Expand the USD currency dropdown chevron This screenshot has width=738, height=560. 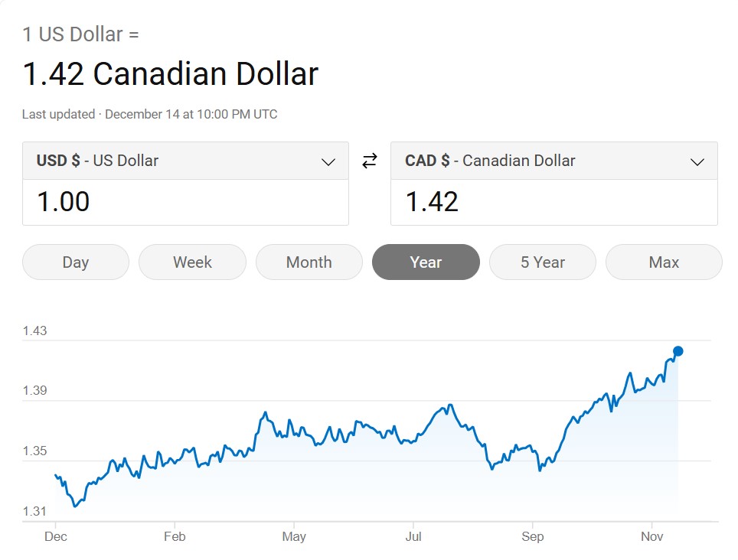coord(328,161)
